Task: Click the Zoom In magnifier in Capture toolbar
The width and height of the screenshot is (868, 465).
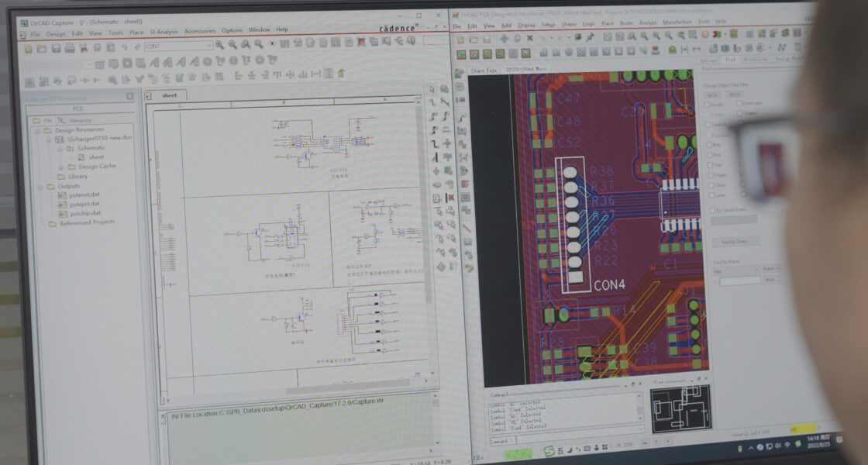Action: [x=220, y=46]
